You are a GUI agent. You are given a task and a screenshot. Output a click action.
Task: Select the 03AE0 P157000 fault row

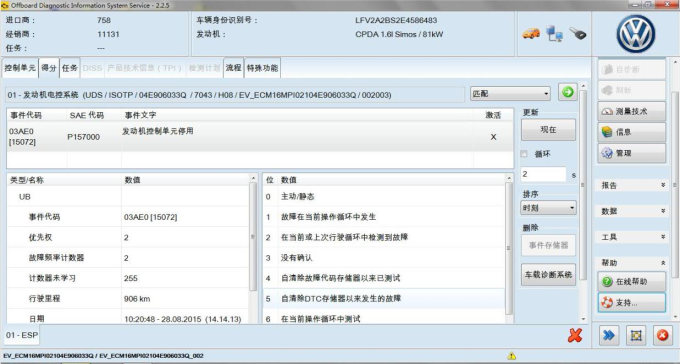260,137
